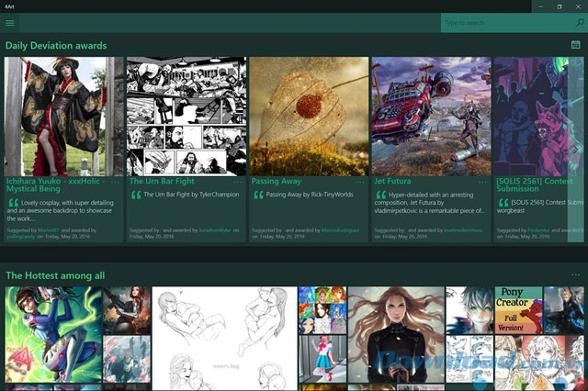This screenshot has width=588, height=391.
Task: Open more options for Ichihara Yuuko card
Action: coord(115,183)
